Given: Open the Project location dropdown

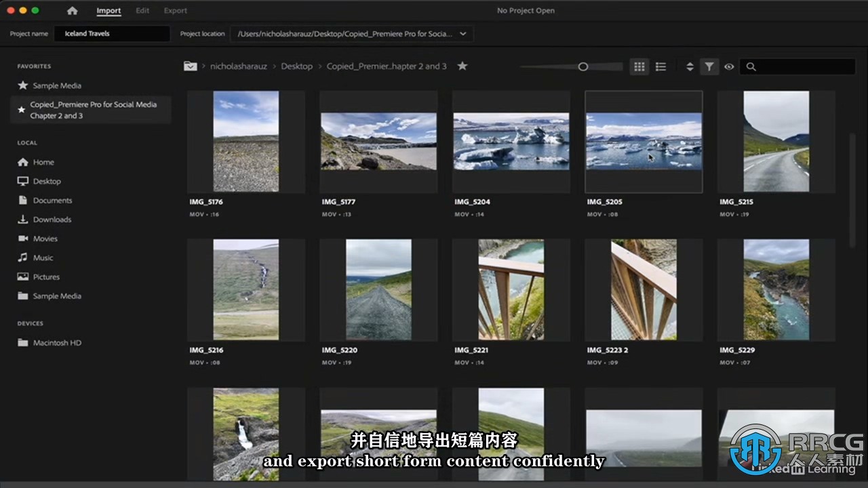Looking at the screenshot, I should click(x=351, y=33).
